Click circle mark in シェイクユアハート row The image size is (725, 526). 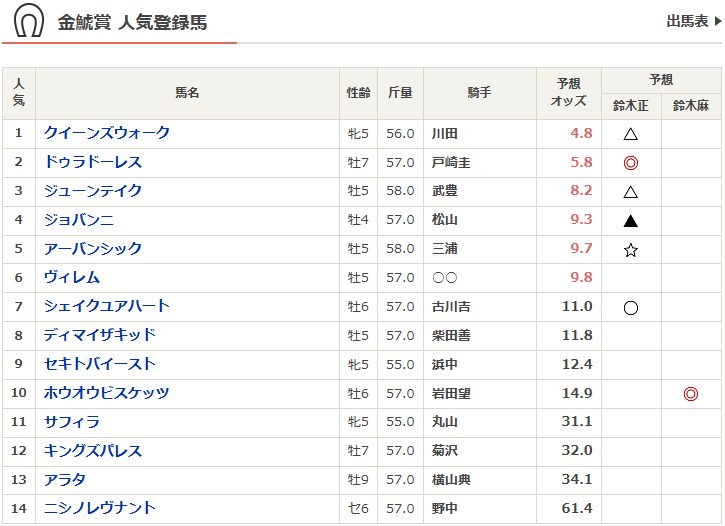630,308
